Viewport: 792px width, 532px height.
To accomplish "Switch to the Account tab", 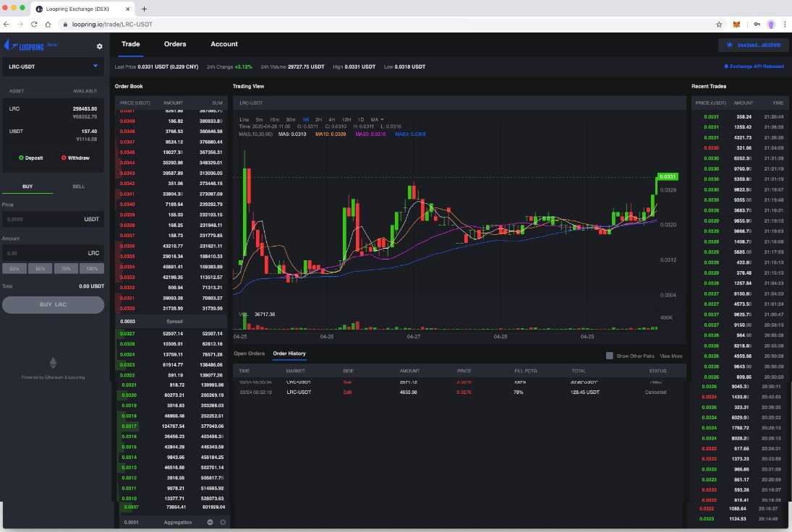I will [x=224, y=44].
